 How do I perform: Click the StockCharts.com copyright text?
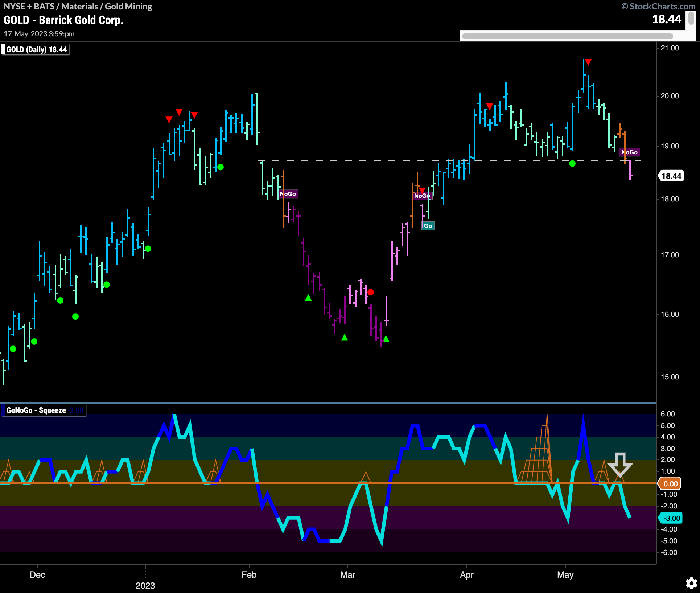coord(658,6)
